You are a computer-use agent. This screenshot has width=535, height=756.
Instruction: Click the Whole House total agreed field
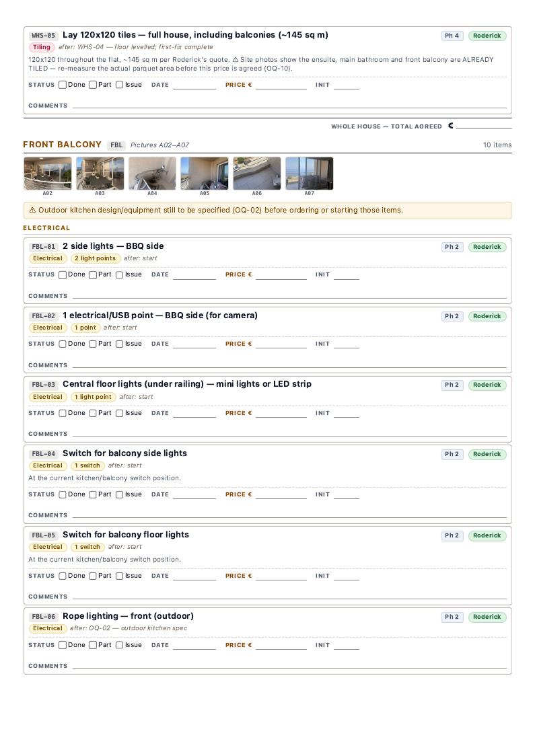(484, 126)
